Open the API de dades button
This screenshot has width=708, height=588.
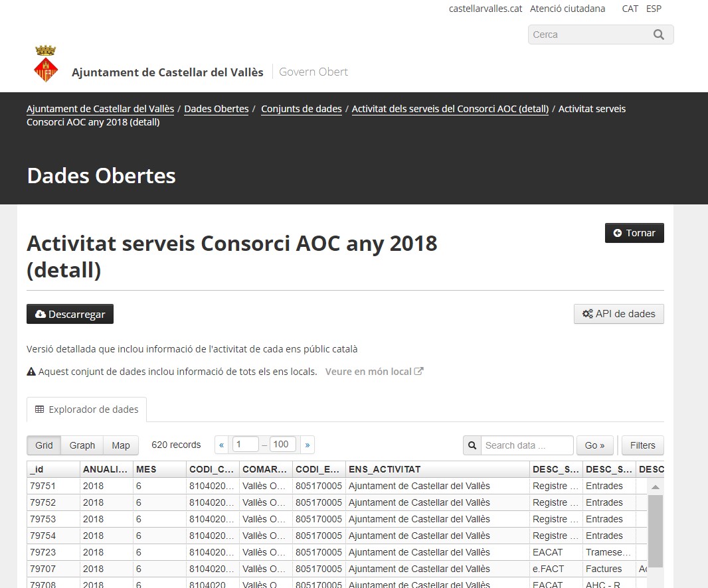click(x=618, y=314)
